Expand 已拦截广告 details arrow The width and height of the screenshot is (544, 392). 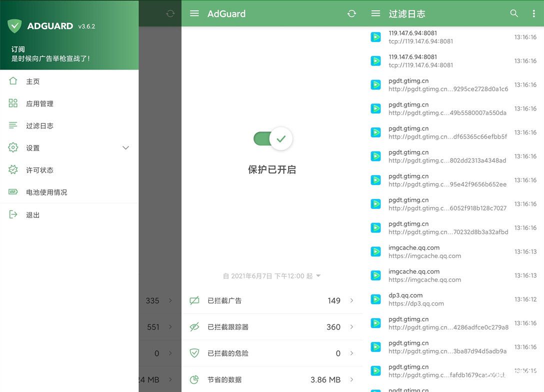[x=351, y=300]
